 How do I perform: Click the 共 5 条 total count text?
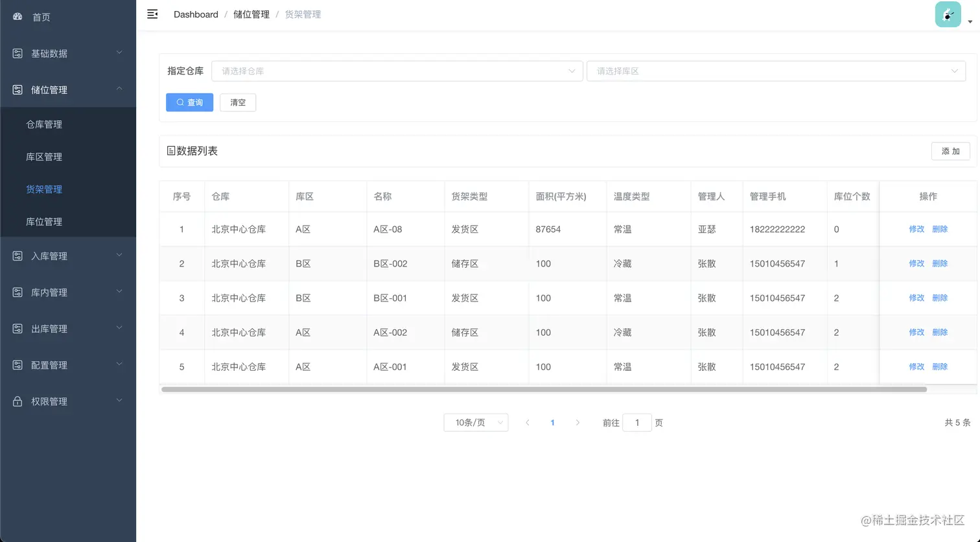[957, 423]
